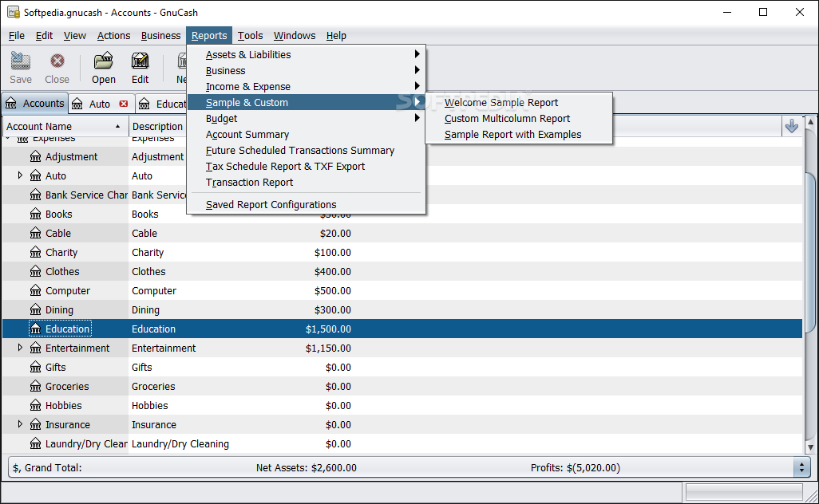Sort by the Account Name column header
The height and width of the screenshot is (504, 819).
(65, 126)
